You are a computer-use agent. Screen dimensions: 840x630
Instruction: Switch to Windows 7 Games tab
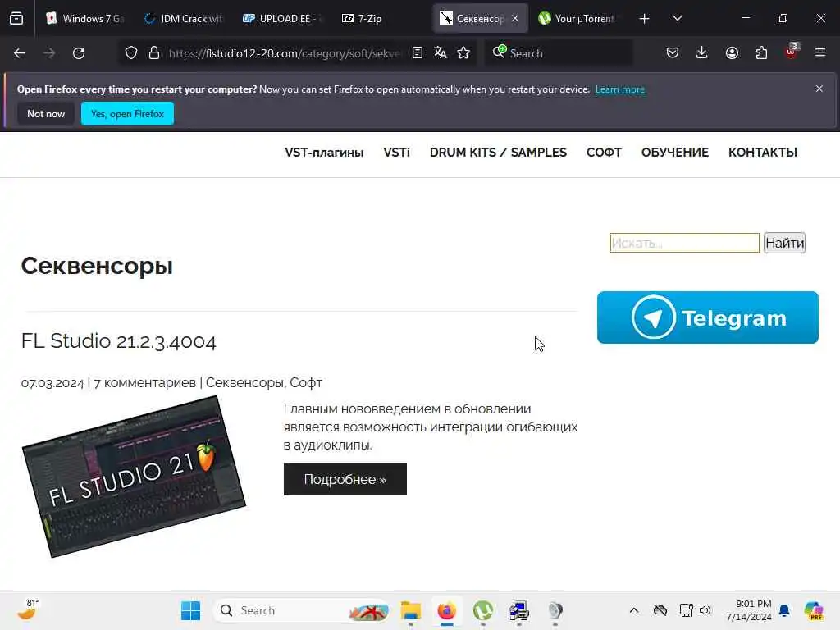85,19
